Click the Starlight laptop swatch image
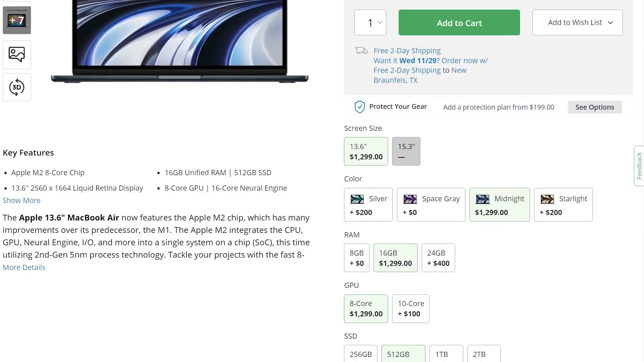Viewport: 644px width, 362px height. (x=547, y=199)
